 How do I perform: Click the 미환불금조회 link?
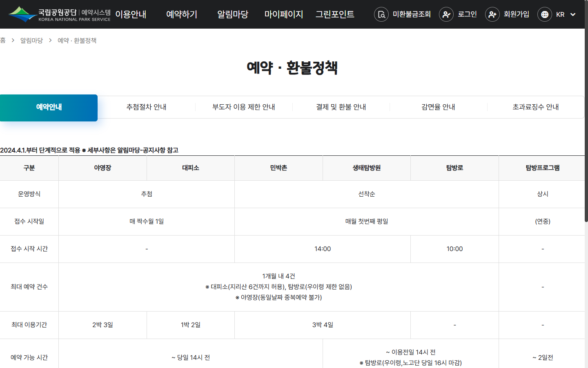(x=412, y=14)
